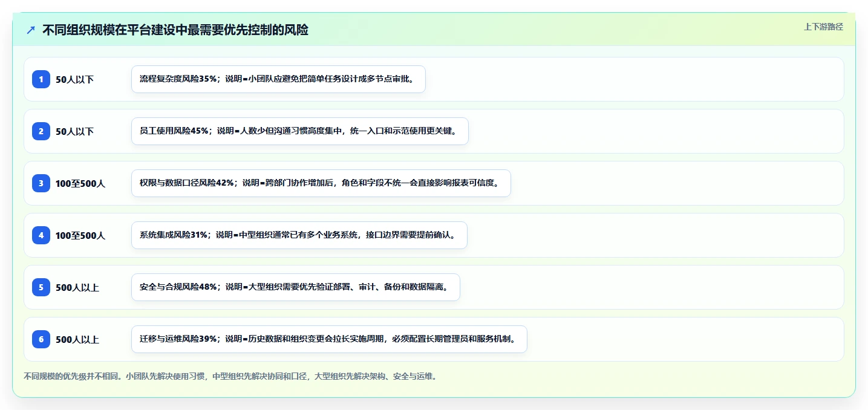Click the 上下游路径 label

tap(823, 27)
